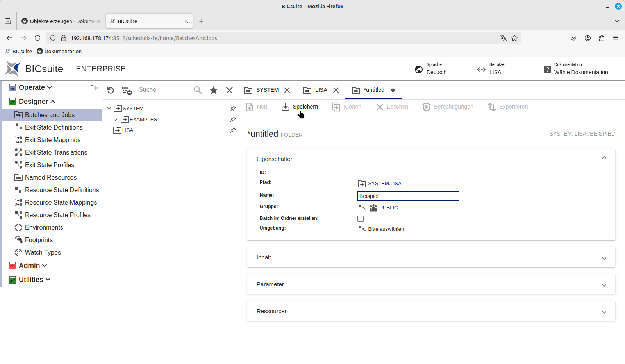
Task: Switch to the LISA tab
Action: pyautogui.click(x=320, y=90)
